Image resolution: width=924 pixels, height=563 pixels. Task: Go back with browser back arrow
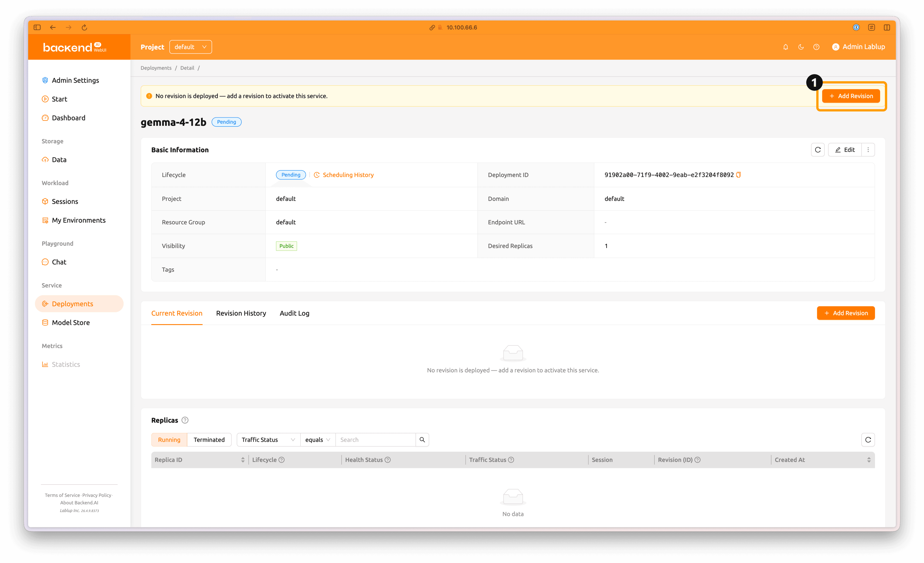pyautogui.click(x=53, y=27)
